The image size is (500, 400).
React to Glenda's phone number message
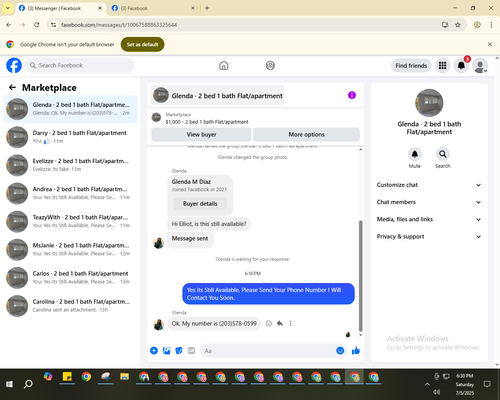tap(269, 323)
